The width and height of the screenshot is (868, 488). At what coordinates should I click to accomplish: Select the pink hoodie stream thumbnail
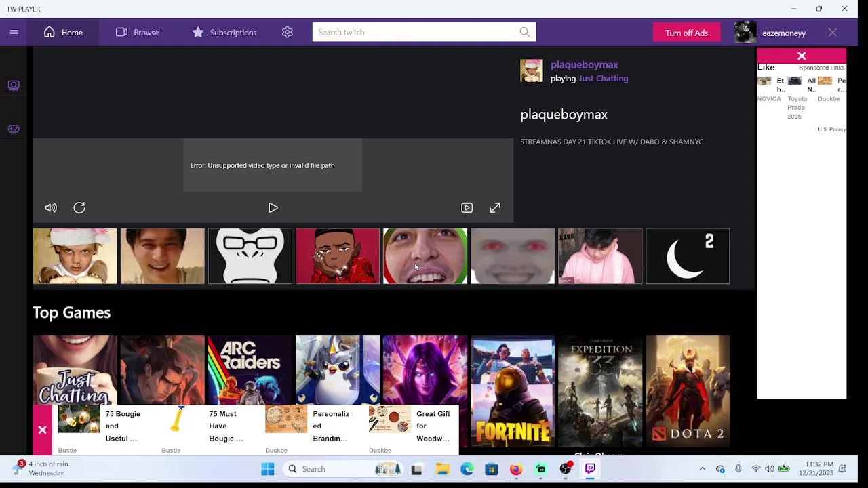[x=600, y=256]
